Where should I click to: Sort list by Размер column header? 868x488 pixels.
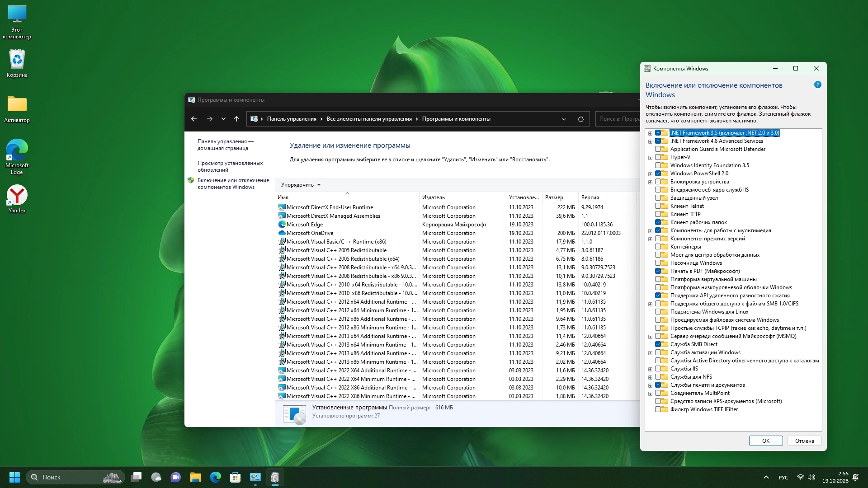click(x=554, y=197)
